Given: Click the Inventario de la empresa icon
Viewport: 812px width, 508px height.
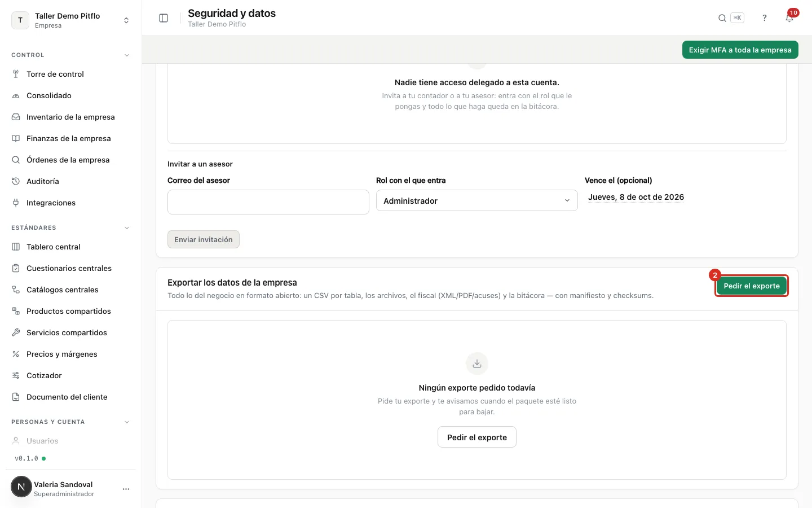Looking at the screenshot, I should (x=16, y=117).
